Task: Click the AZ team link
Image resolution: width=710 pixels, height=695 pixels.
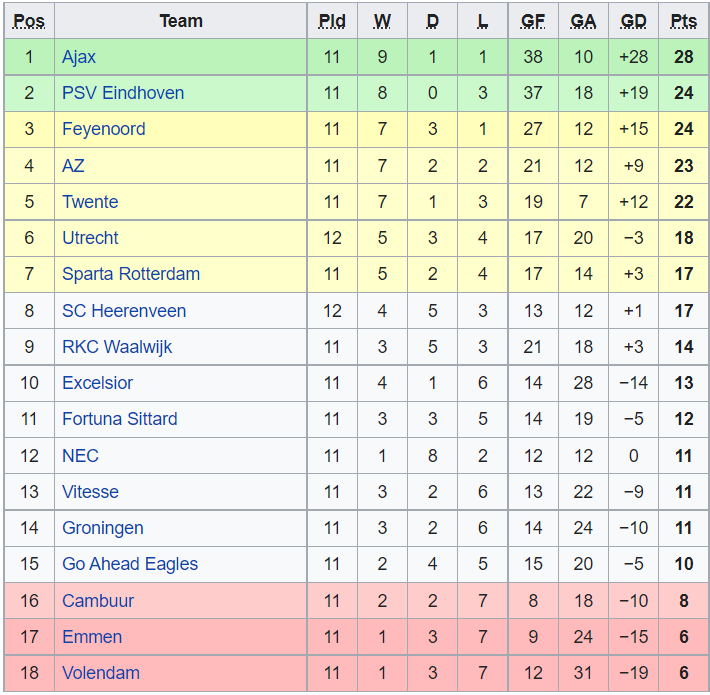Action: click(73, 166)
